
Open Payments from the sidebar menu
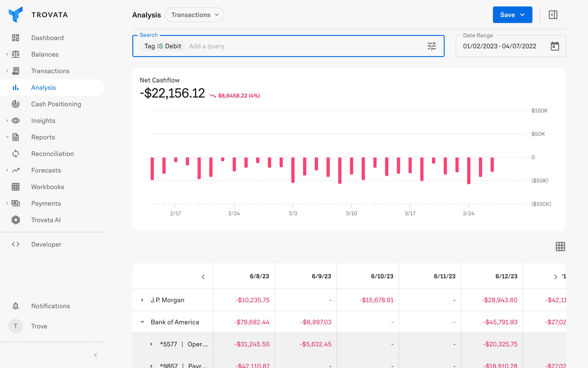tap(46, 203)
